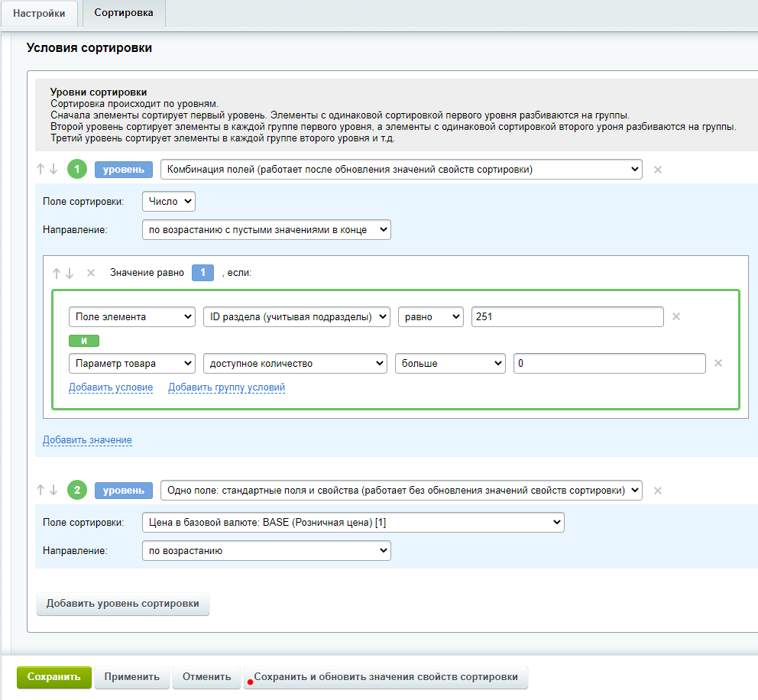Move sorting level 1 down with arrow
The image size is (758, 700).
[53, 170]
